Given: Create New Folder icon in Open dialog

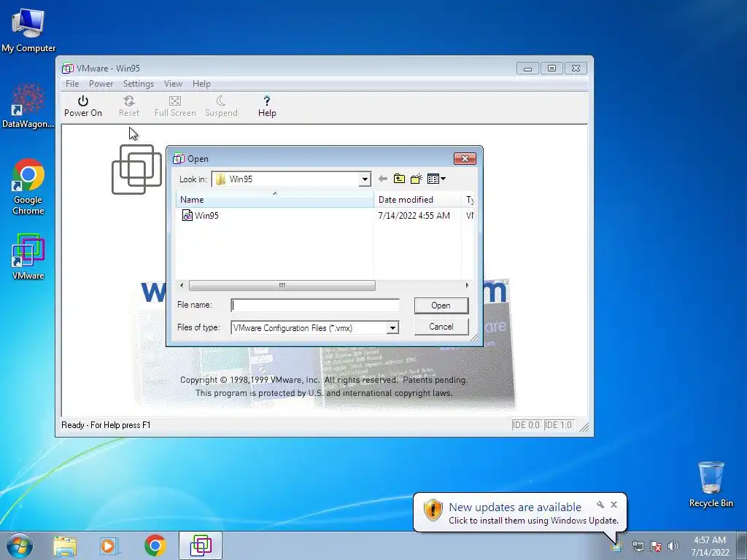Looking at the screenshot, I should pyautogui.click(x=417, y=179).
